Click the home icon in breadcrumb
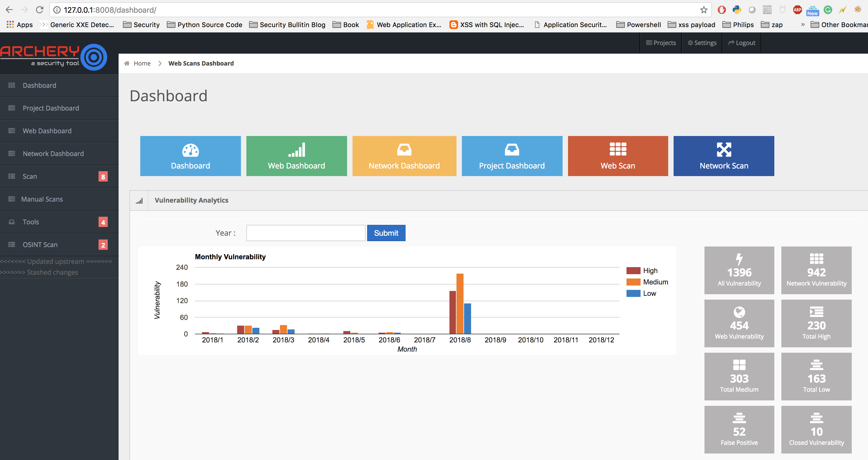Viewport: 868px width, 460px height. pos(127,63)
